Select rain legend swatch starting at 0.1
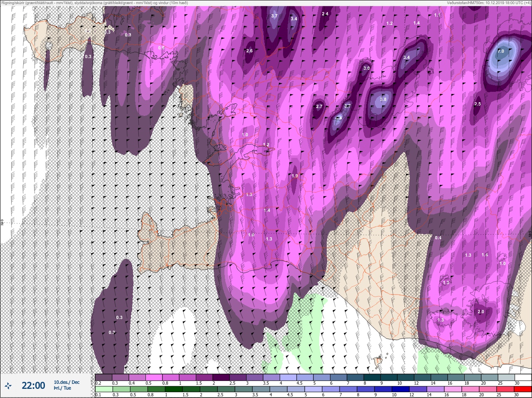 [104, 390]
